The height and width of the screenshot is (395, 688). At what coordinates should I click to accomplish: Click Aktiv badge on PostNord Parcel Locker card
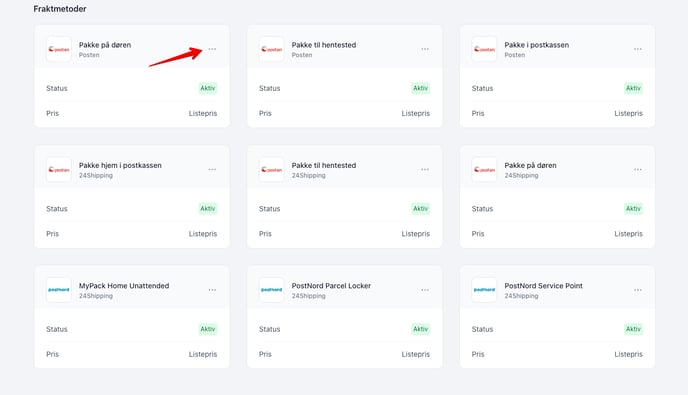[421, 329]
